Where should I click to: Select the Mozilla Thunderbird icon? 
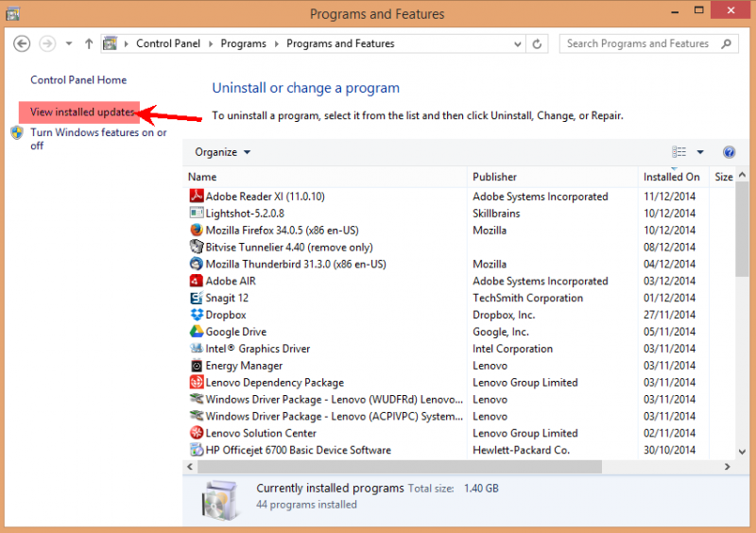click(x=197, y=264)
